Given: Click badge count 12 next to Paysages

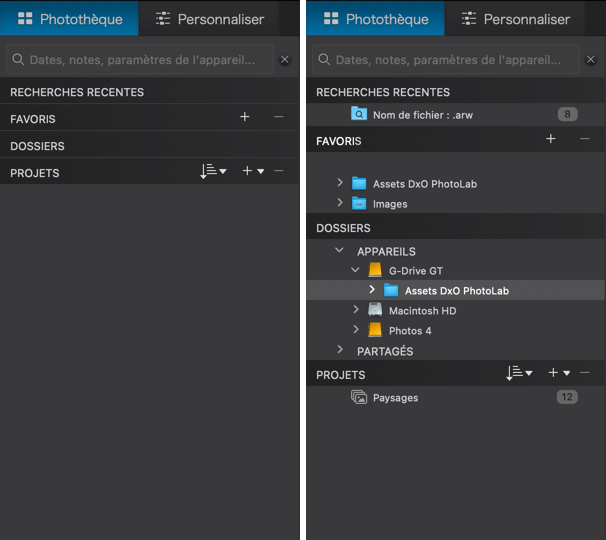Looking at the screenshot, I should pos(567,397).
